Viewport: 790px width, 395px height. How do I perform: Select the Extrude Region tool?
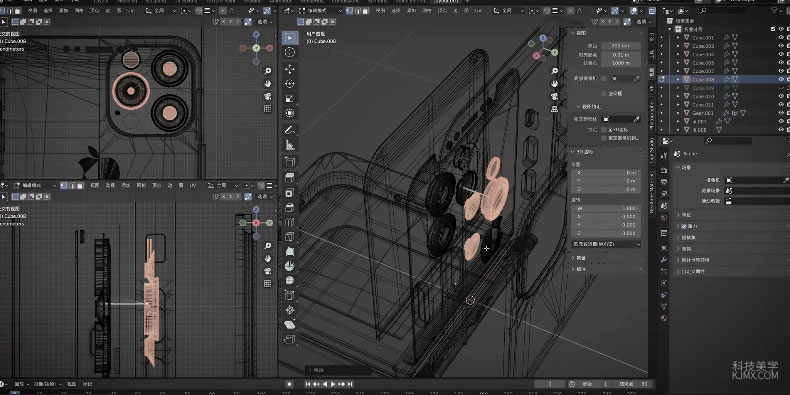[290, 178]
